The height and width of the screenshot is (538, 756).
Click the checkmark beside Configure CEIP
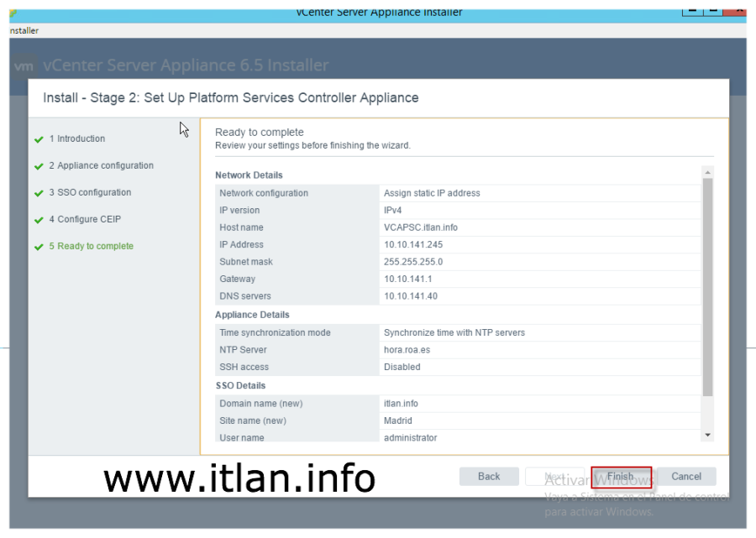point(39,220)
